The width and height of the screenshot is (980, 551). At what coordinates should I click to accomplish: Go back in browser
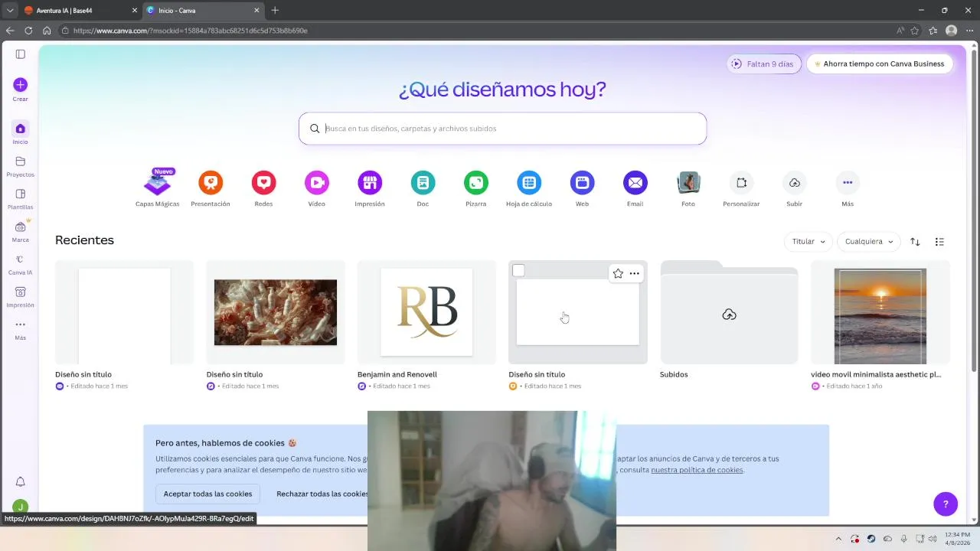coord(10,31)
